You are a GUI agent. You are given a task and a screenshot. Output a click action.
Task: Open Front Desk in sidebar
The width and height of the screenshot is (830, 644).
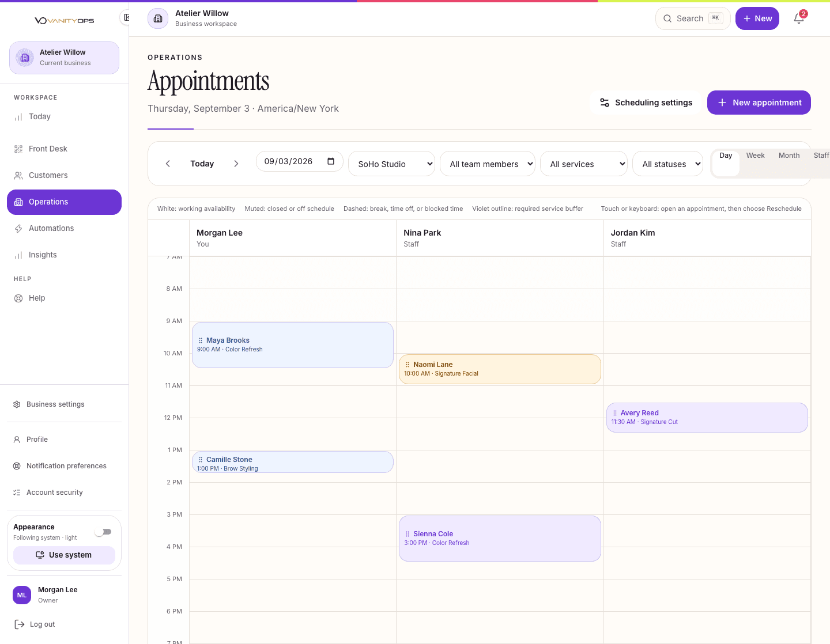tap(64, 149)
